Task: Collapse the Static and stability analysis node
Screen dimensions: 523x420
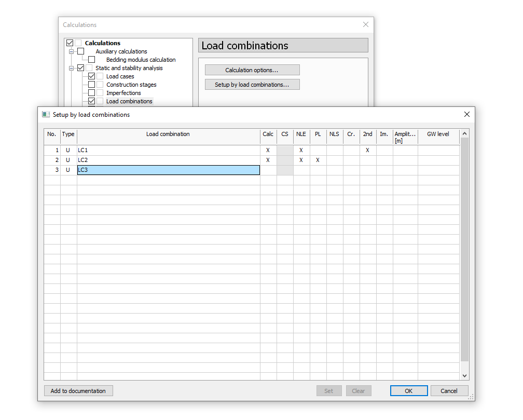Action: coord(72,68)
